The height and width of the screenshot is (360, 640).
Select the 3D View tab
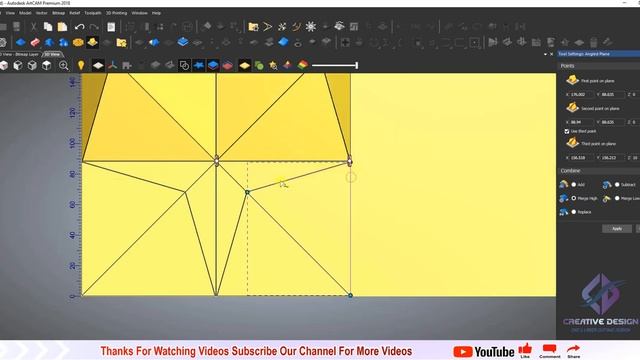click(52, 54)
